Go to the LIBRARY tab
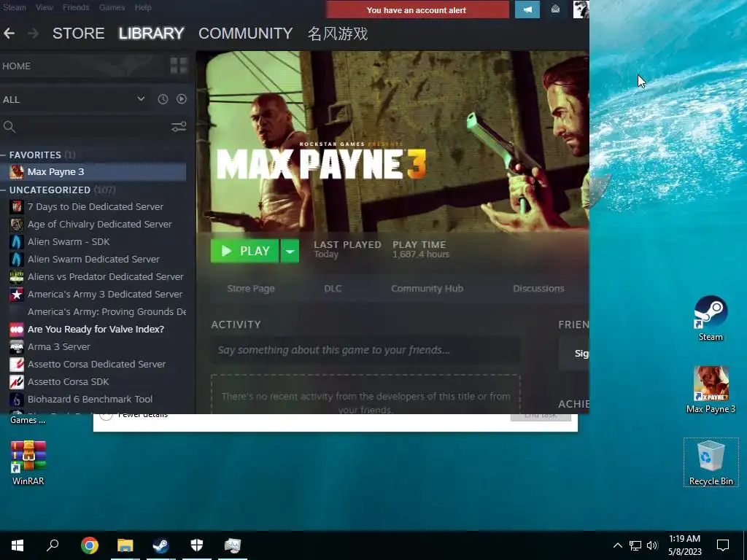Image resolution: width=747 pixels, height=560 pixels. tap(152, 34)
